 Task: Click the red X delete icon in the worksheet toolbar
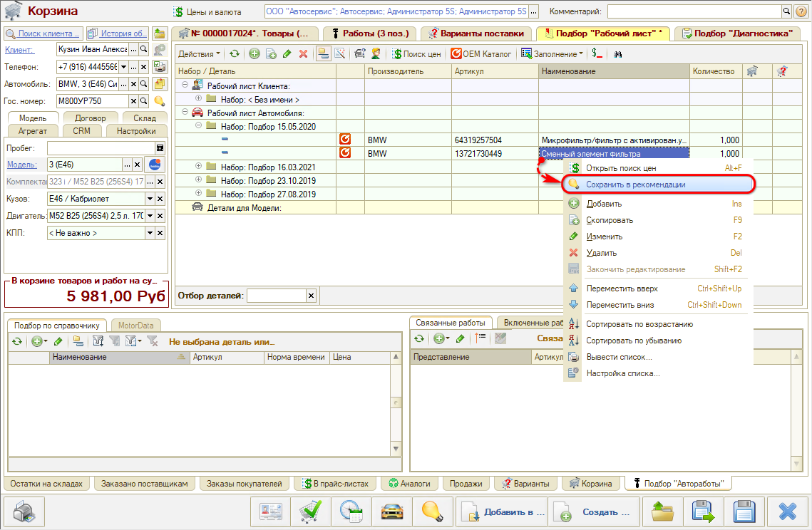pos(304,54)
